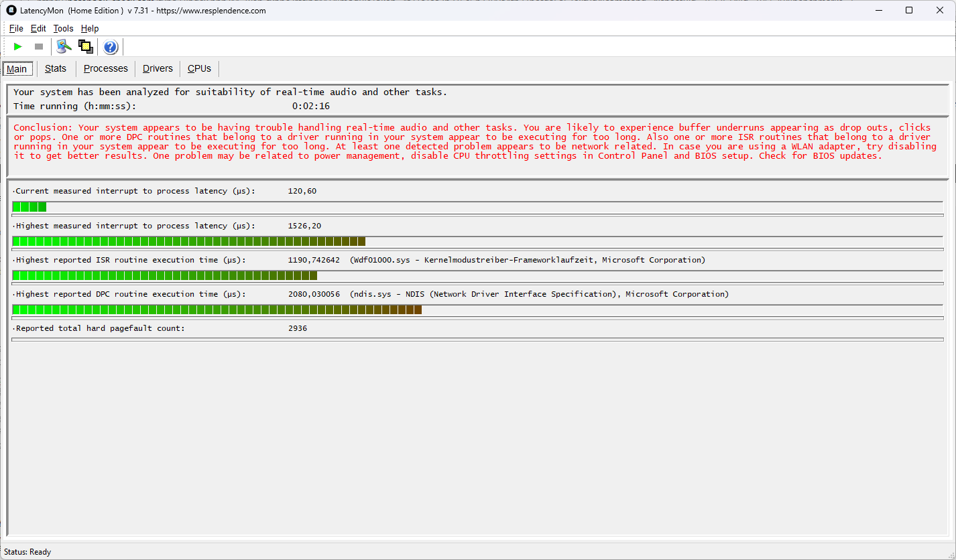Click the 'Your system has been analyzed' line

pos(230,92)
